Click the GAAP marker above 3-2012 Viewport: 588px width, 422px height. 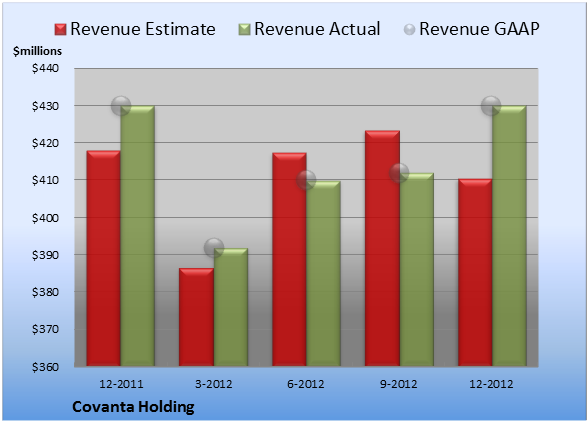(x=214, y=248)
